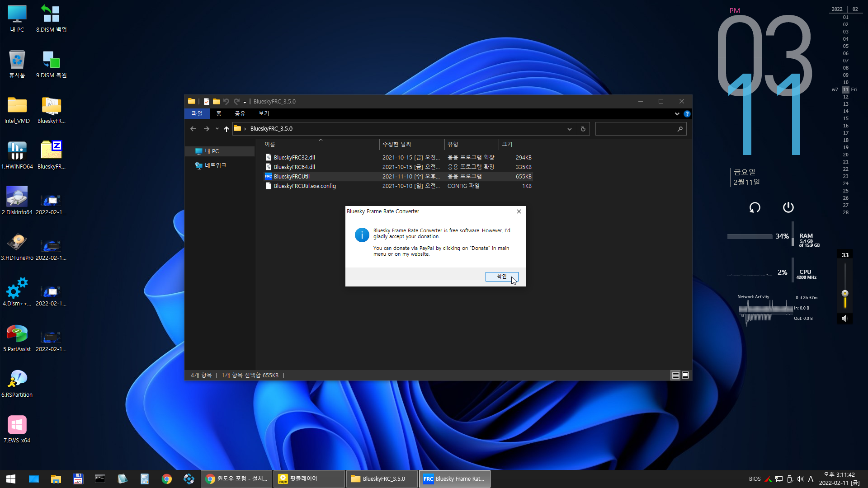
Task: Go up one folder level in Explorer
Action: click(226, 129)
